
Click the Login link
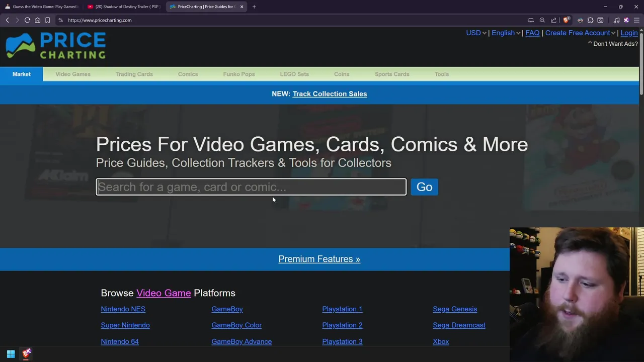coord(629,33)
